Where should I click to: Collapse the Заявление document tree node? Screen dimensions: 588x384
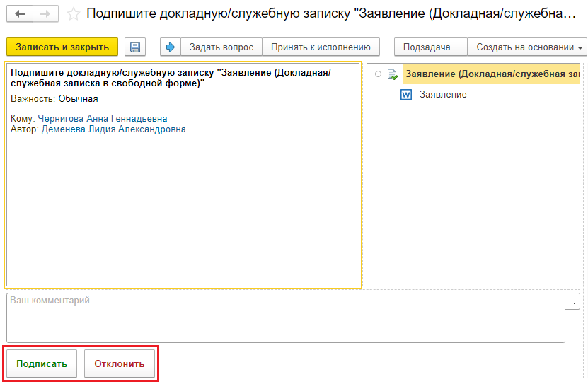pos(379,74)
